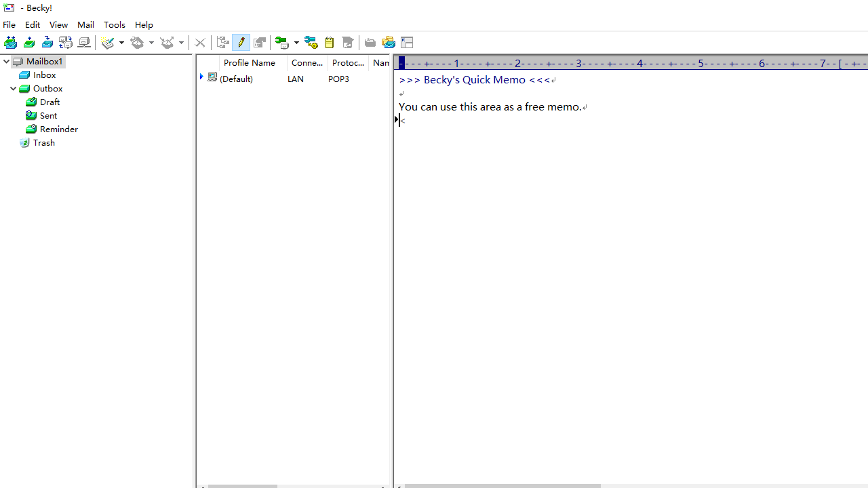Open the dropdown arrow beside the compose icon
868x488 pixels.
121,43
